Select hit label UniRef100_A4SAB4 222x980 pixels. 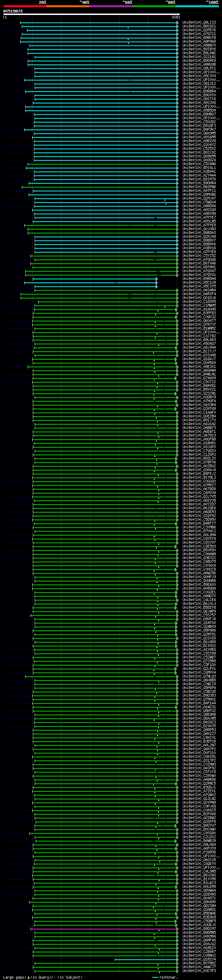(199, 290)
